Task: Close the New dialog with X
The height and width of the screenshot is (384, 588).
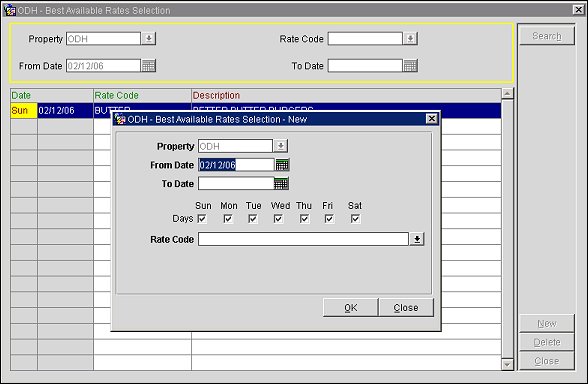Action: click(432, 119)
